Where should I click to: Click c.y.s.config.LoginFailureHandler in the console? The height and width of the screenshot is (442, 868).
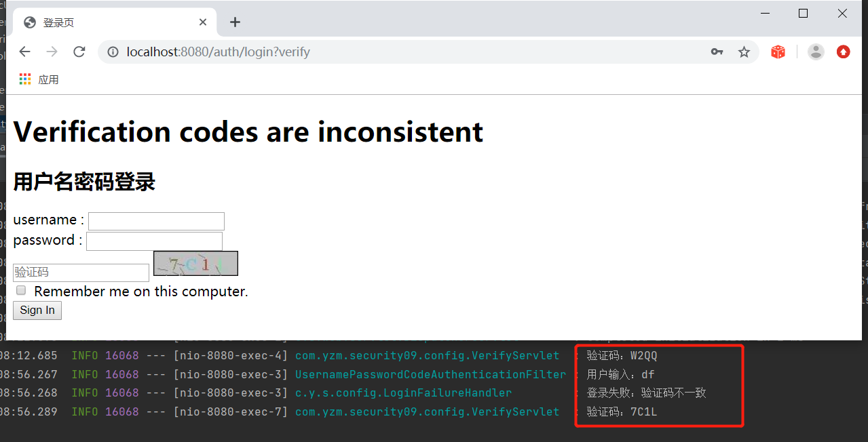pyautogui.click(x=403, y=393)
